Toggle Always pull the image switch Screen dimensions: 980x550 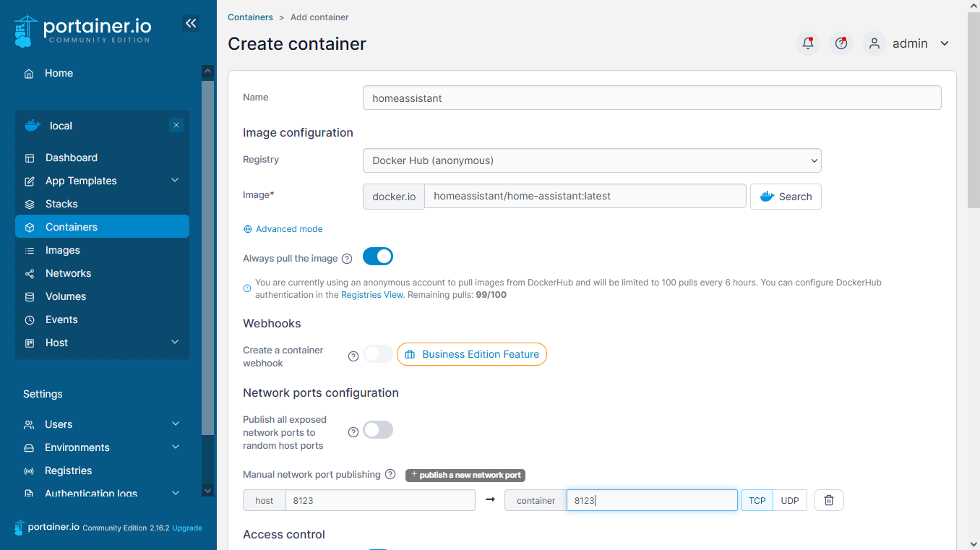coord(378,257)
